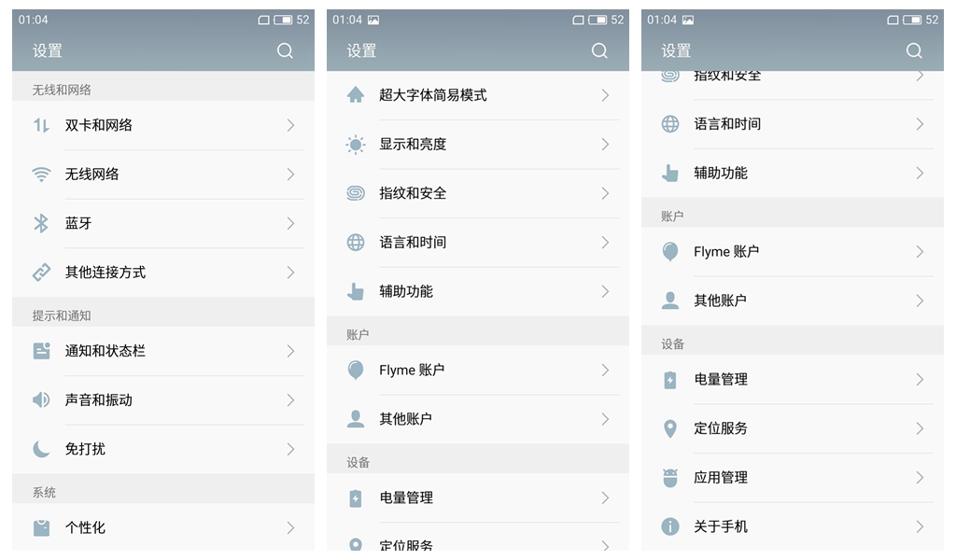The width and height of the screenshot is (956, 560).
Task: Click the speaker icon beside 声音和振动
Action: coord(41,400)
